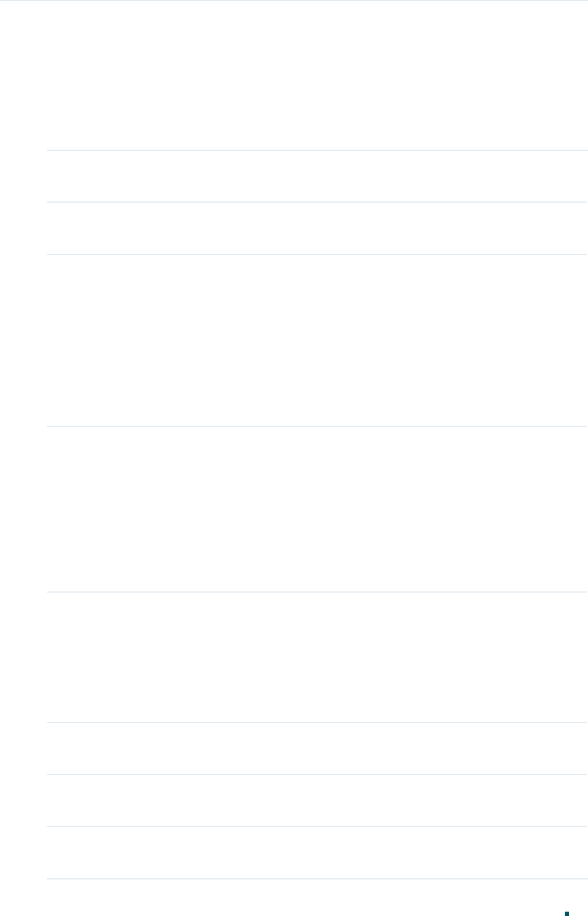588x917 pixels.
Task: Click the topmost horizontal divider line
Action: [x=317, y=150]
